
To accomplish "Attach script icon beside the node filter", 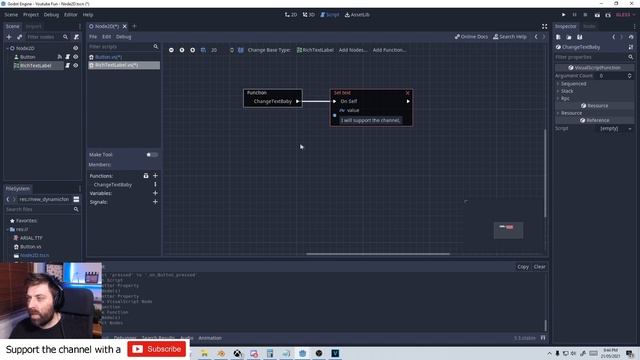I will coord(76,37).
